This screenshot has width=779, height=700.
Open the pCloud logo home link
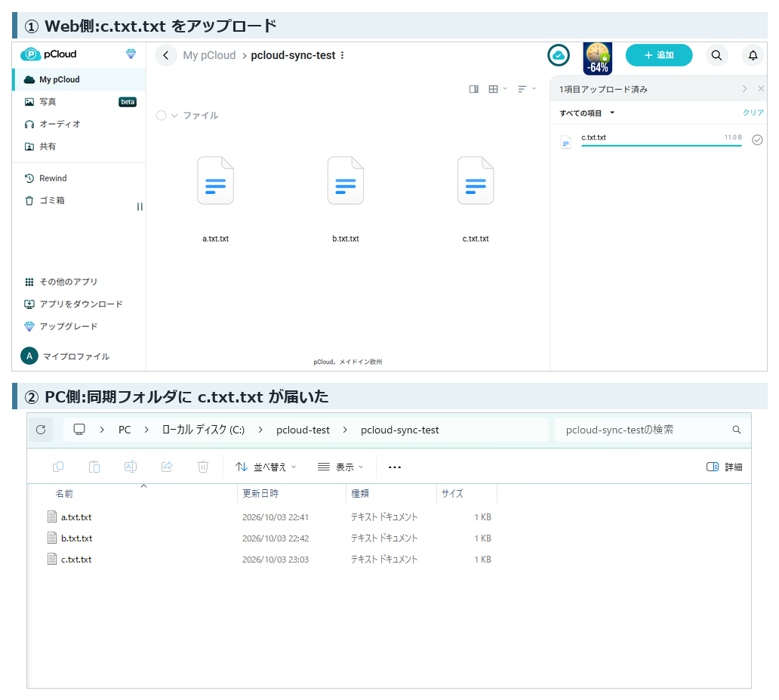click(48, 54)
